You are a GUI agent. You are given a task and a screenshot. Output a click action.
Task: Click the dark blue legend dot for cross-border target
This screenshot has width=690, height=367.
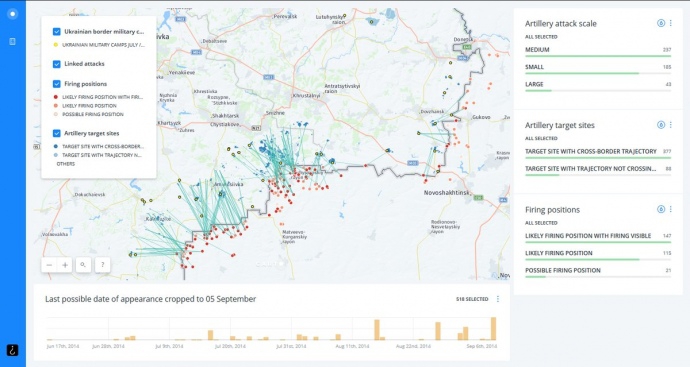[55, 147]
